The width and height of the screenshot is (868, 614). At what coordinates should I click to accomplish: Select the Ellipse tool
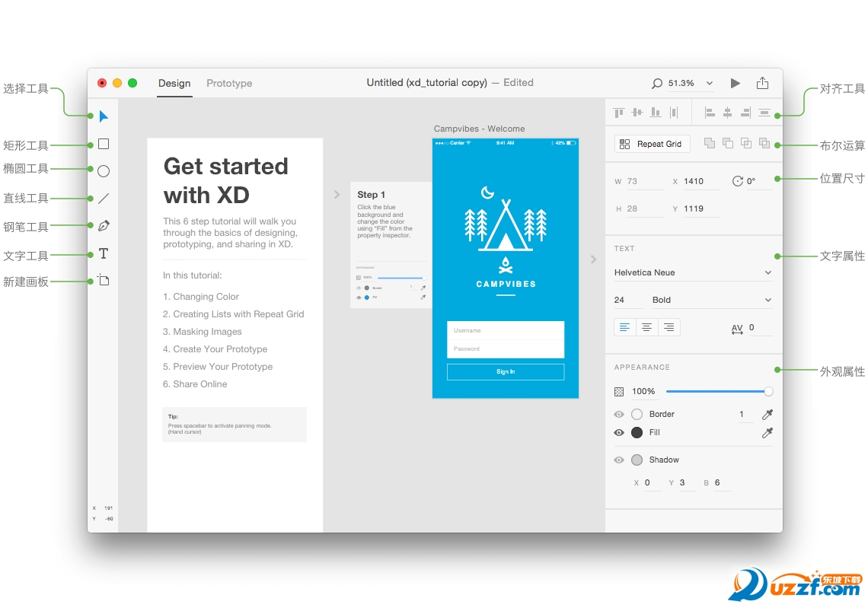(104, 171)
